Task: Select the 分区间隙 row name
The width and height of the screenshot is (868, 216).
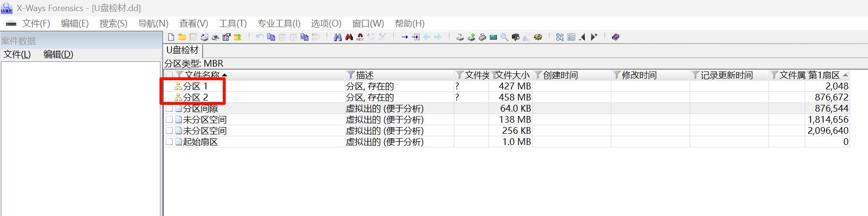Action: tap(201, 108)
